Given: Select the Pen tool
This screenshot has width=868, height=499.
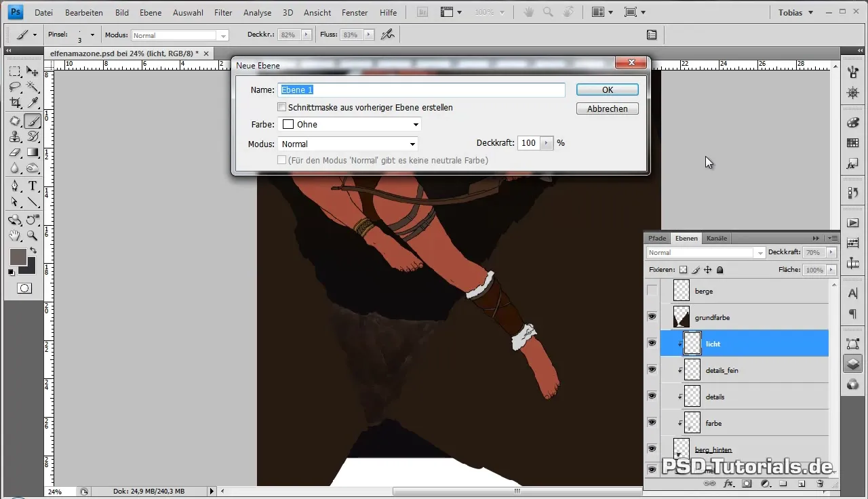Looking at the screenshot, I should click(15, 186).
